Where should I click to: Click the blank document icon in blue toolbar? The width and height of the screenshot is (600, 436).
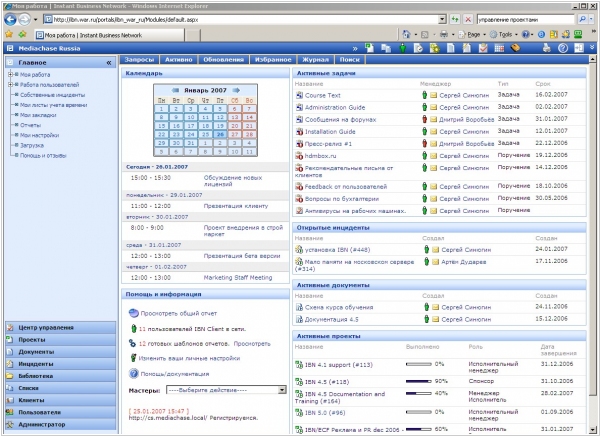tap(451, 48)
